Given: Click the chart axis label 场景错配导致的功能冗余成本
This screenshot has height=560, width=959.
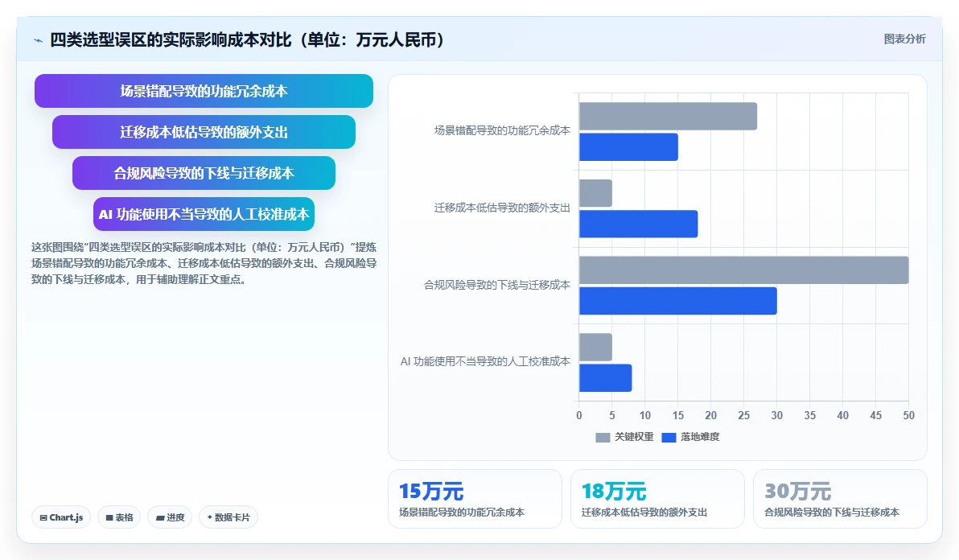Looking at the screenshot, I should tap(502, 131).
